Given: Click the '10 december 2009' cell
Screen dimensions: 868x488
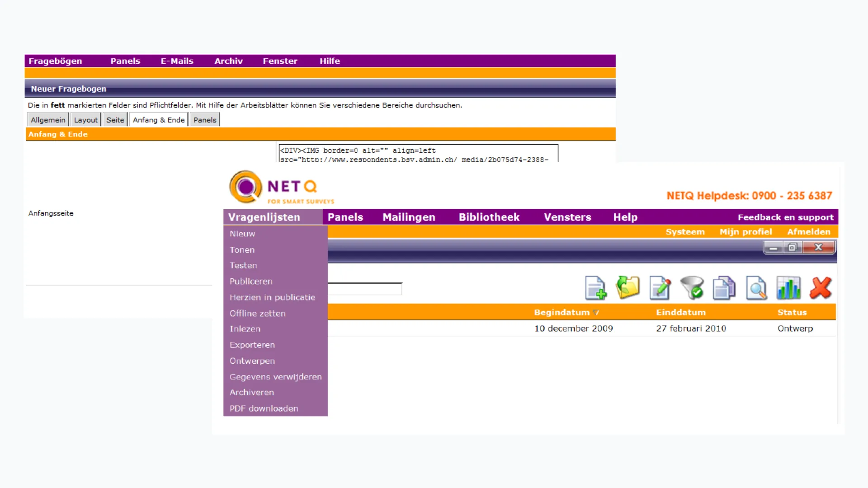Looking at the screenshot, I should (x=574, y=328).
